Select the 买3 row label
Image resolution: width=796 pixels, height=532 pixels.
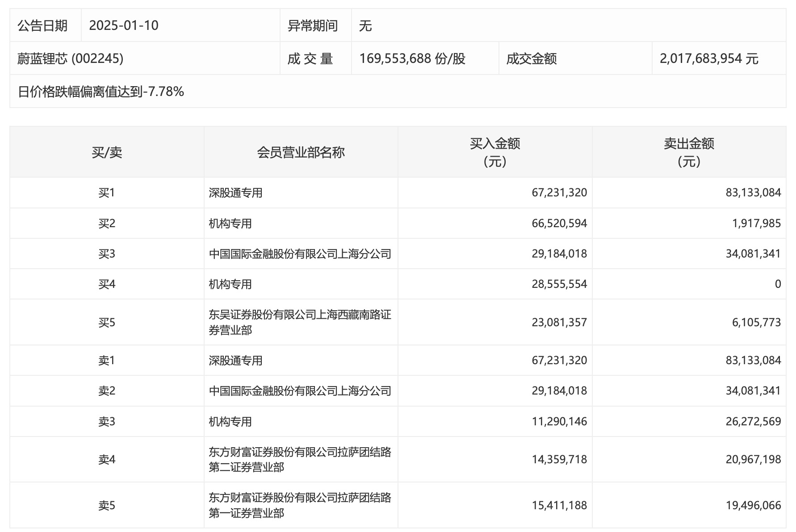[107, 254]
